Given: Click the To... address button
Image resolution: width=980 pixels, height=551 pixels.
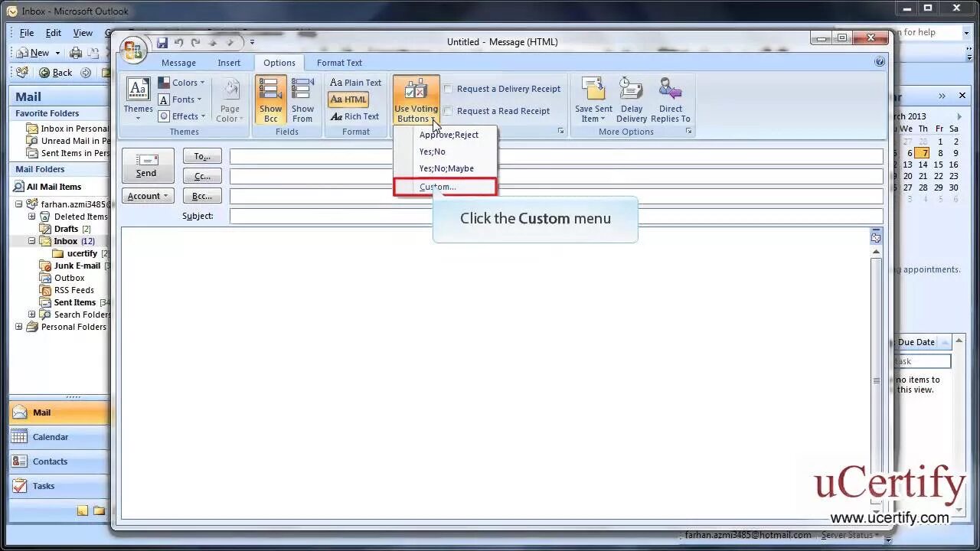Looking at the screenshot, I should pyautogui.click(x=202, y=156).
